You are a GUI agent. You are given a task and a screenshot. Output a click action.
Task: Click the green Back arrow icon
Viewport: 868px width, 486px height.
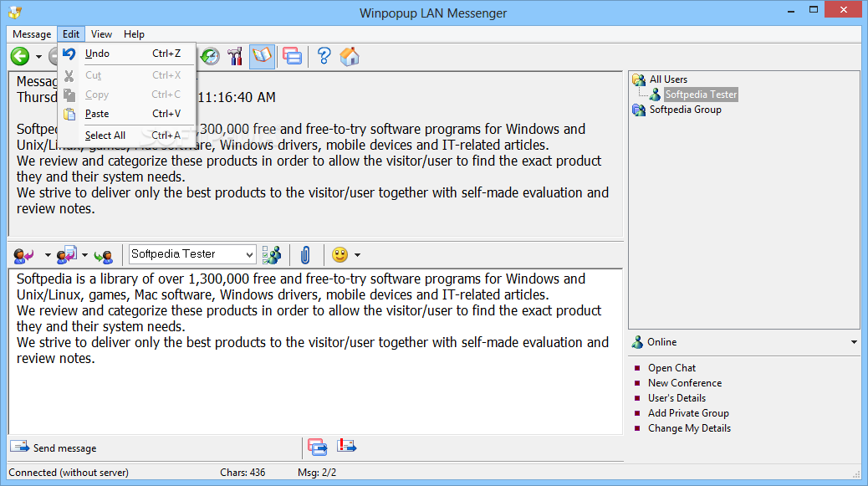tap(20, 56)
